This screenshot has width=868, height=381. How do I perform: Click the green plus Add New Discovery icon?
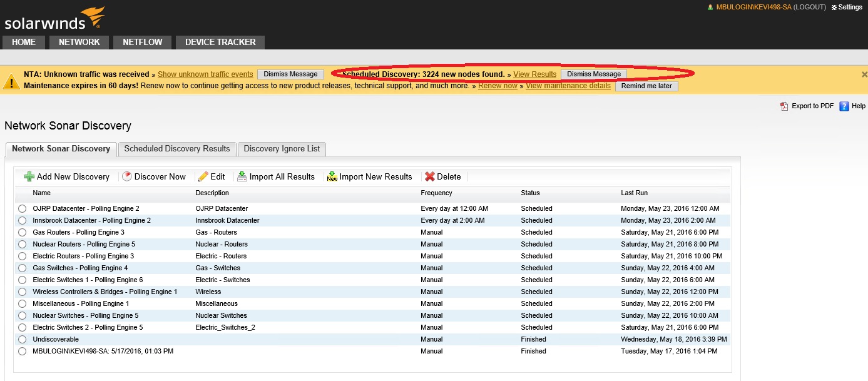point(29,177)
